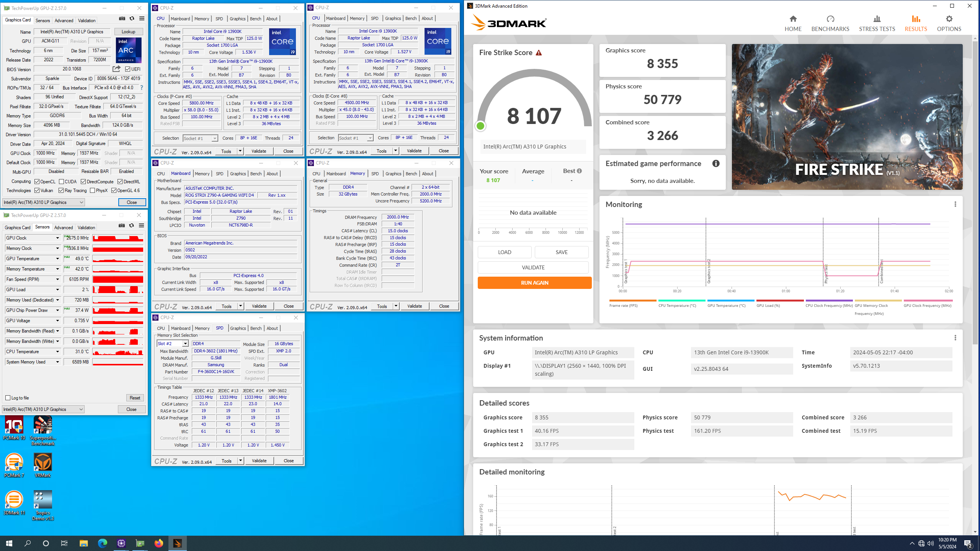This screenshot has width=980, height=551.
Task: Click refresh icon in GPU-Z Sensors window
Action: [x=131, y=225]
